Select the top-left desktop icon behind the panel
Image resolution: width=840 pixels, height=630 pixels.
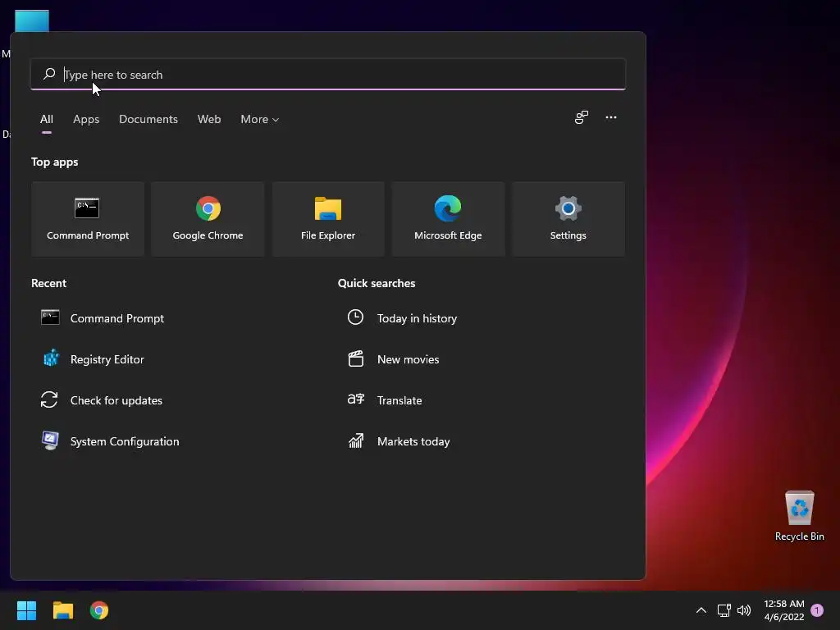click(x=32, y=21)
